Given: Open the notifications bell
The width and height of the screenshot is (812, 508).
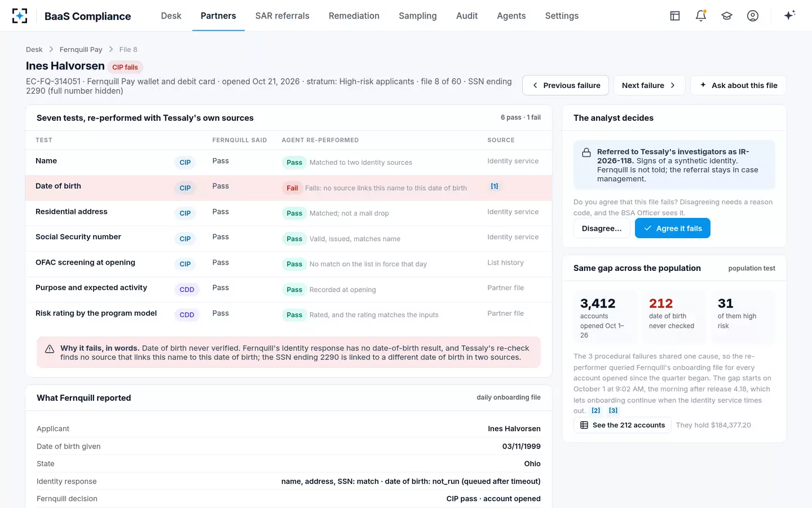Looking at the screenshot, I should (x=701, y=16).
